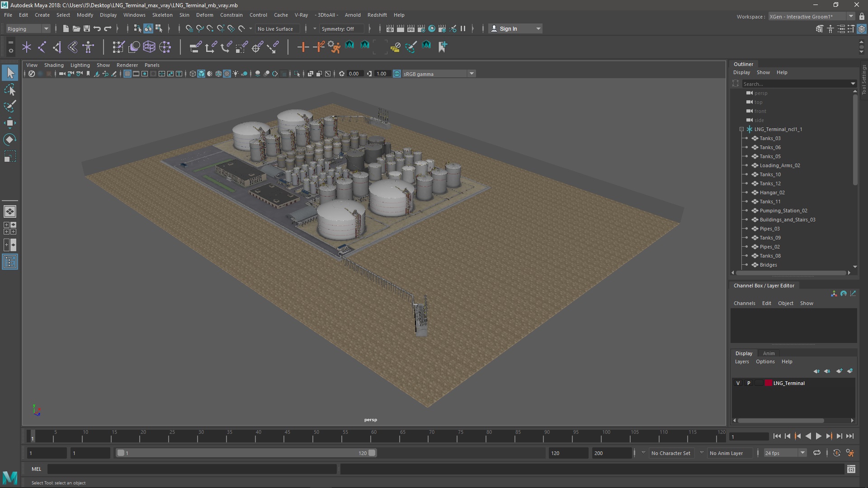Switch to the Anim layer tab

[769, 353]
